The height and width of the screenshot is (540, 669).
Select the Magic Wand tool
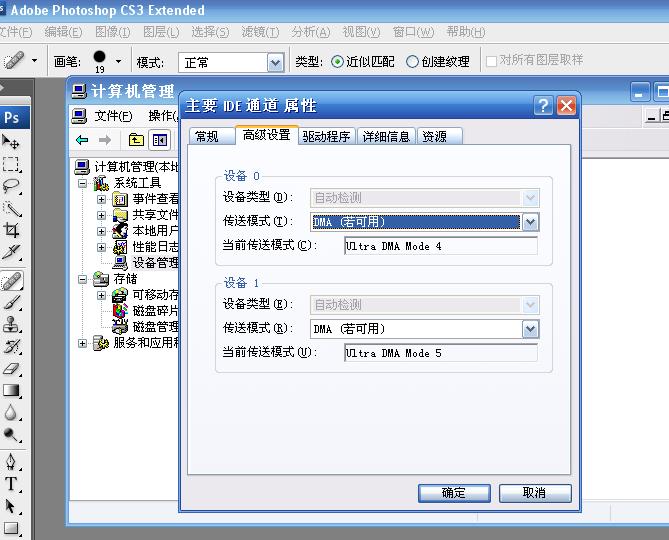coord(12,208)
